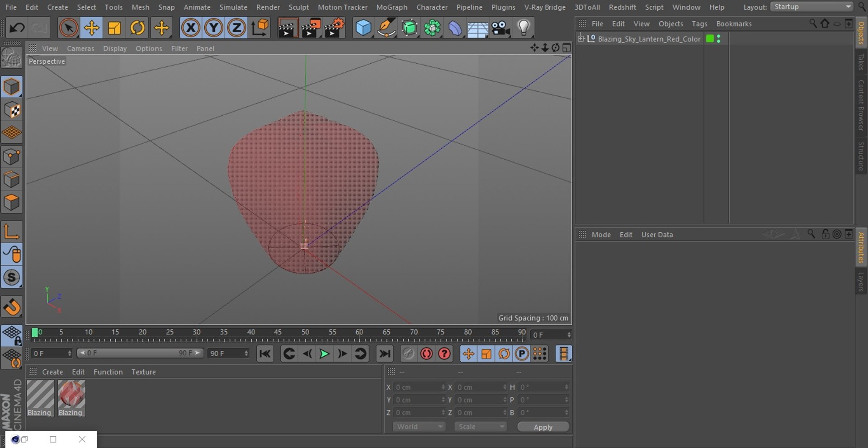Switch to Model mode
The height and width of the screenshot is (448, 868).
click(x=11, y=87)
